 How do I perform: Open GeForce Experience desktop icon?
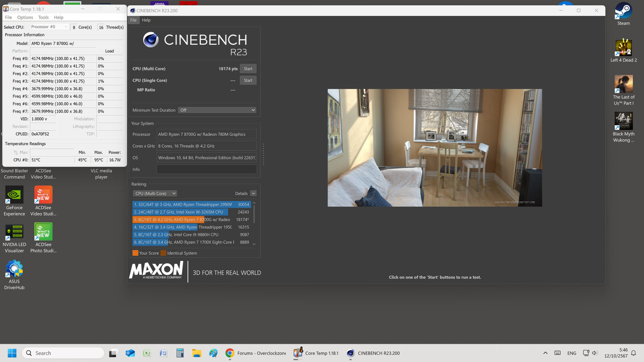[14, 201]
